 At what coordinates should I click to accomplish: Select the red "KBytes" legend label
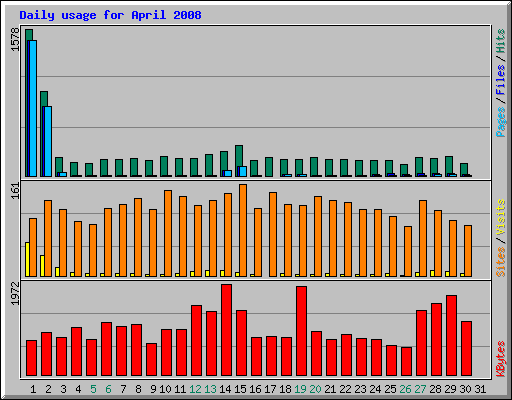500,359
